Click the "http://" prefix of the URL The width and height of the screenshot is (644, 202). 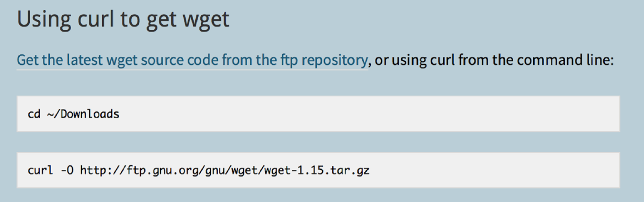pos(103,170)
